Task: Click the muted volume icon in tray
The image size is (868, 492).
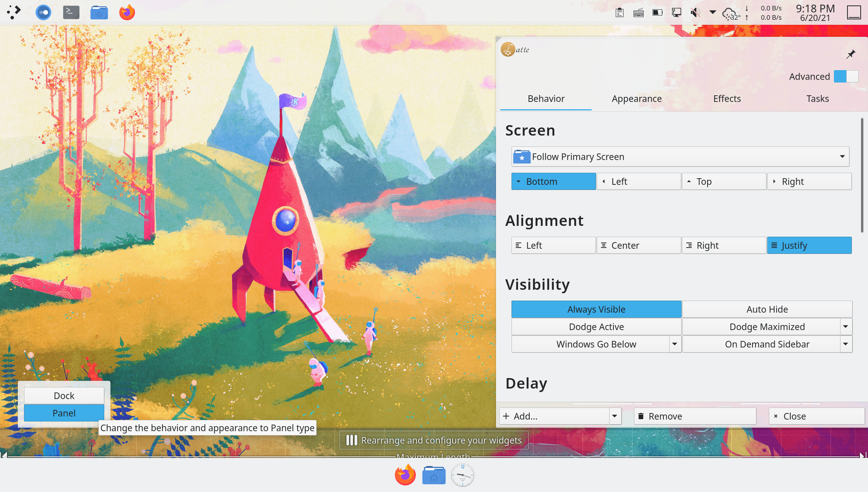Action: click(695, 12)
